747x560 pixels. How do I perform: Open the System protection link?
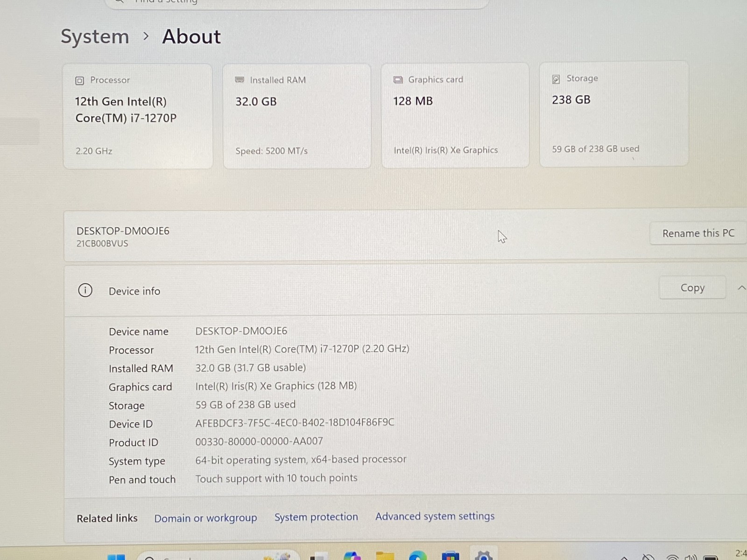[316, 517]
